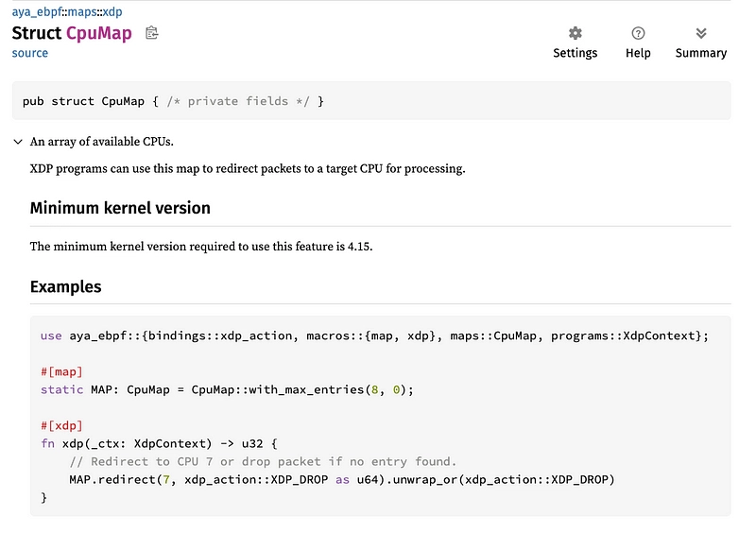Click the Minimum kernel version heading
The width and height of the screenshot is (756, 533).
click(x=120, y=208)
